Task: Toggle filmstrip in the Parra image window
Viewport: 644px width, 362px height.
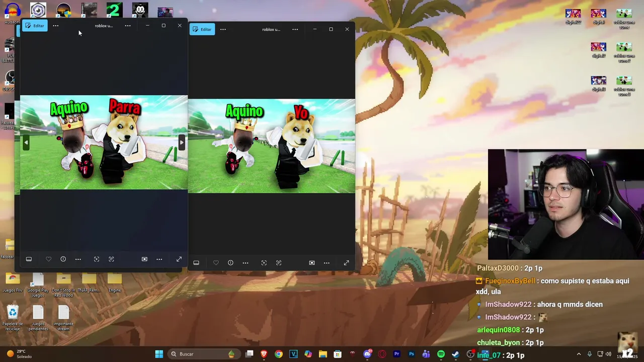Action: (x=29, y=259)
